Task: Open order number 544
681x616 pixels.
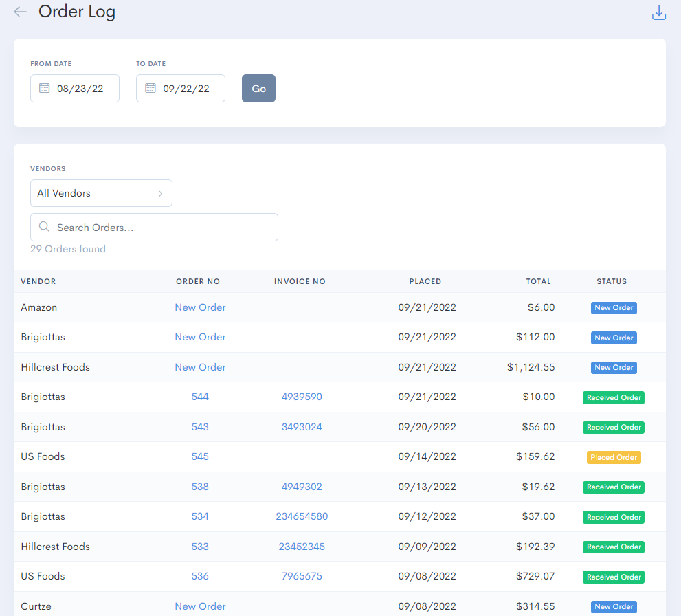Action: 200,397
